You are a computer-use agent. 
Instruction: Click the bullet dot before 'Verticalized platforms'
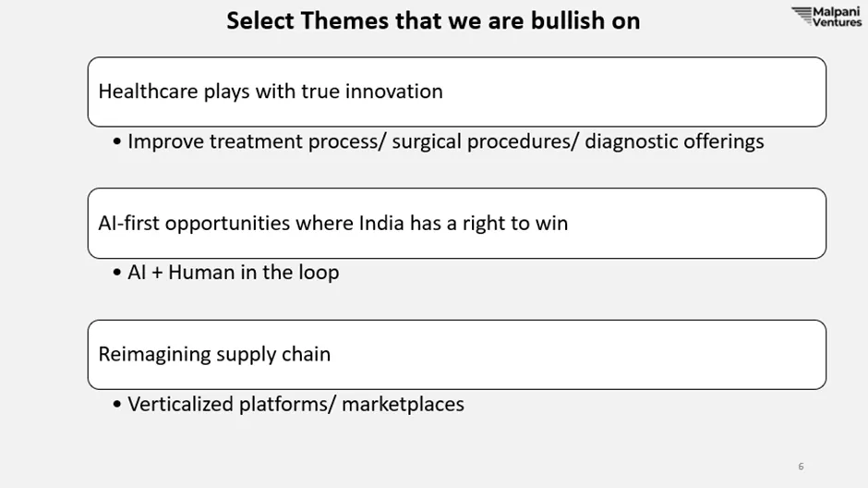pyautogui.click(x=116, y=405)
